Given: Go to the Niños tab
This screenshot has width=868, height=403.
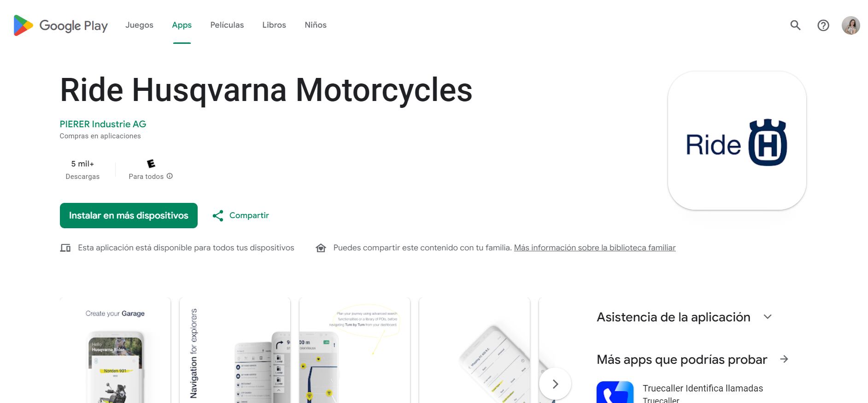Looking at the screenshot, I should point(316,25).
